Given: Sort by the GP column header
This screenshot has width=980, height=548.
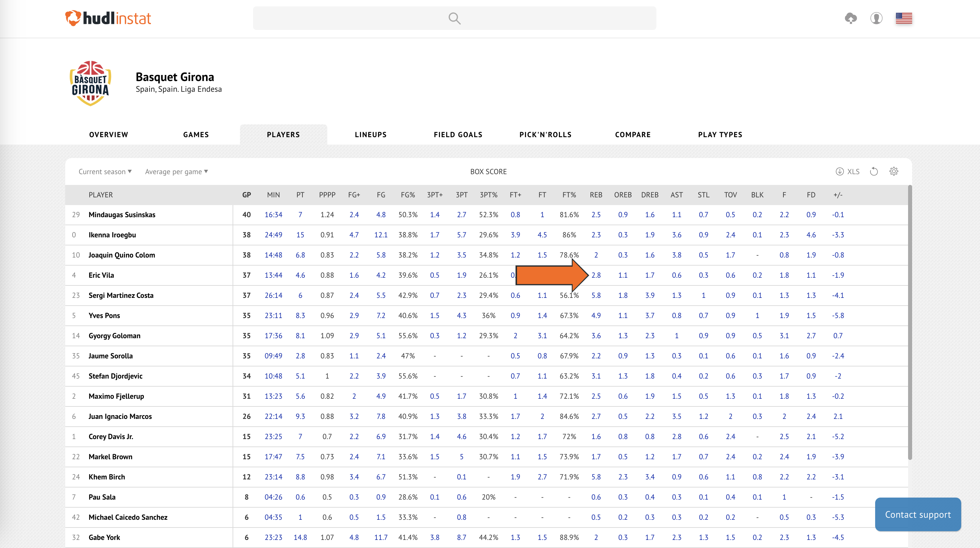Looking at the screenshot, I should point(247,195).
